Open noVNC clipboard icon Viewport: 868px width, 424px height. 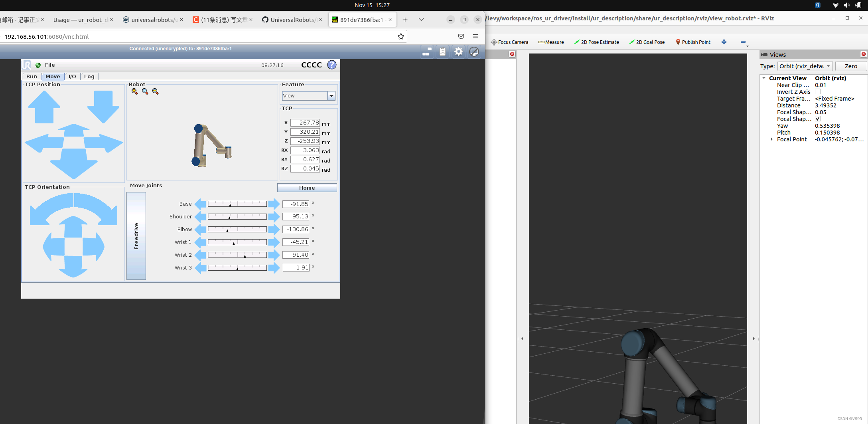(x=443, y=52)
